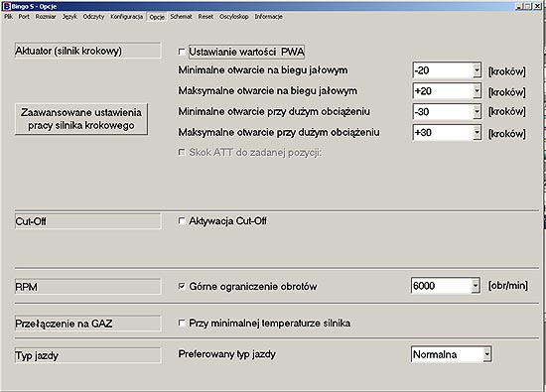546x392 pixels.
Task: Toggle Skok ATT do zadanej pozycji checkbox
Action: [x=182, y=152]
